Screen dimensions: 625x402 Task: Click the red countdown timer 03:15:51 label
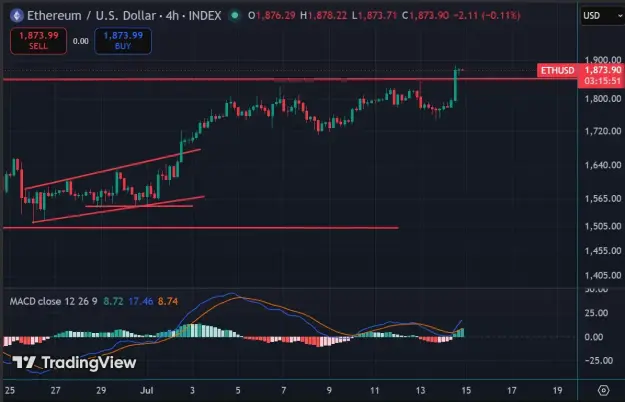[602, 81]
